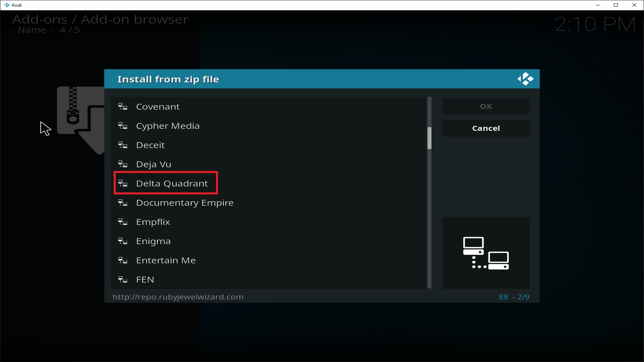Click the zip file install icon behind dialog
The image size is (644, 362).
coord(81,120)
